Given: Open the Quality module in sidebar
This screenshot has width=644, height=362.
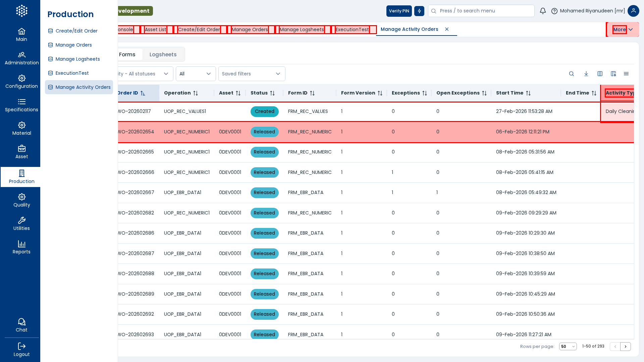Looking at the screenshot, I should tap(21, 200).
